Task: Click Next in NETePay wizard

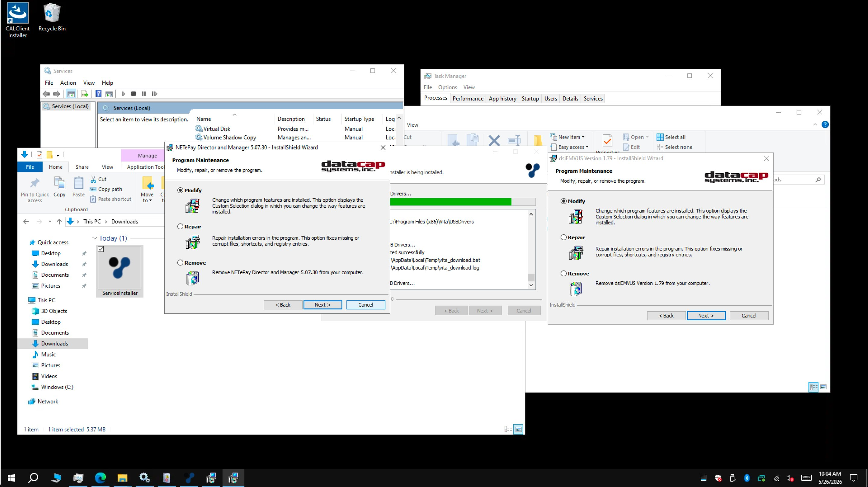Action: (x=322, y=305)
